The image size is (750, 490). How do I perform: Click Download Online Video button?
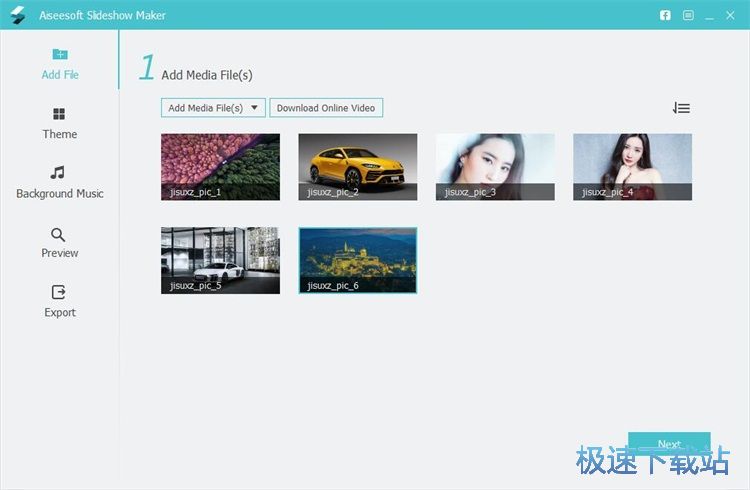point(326,108)
